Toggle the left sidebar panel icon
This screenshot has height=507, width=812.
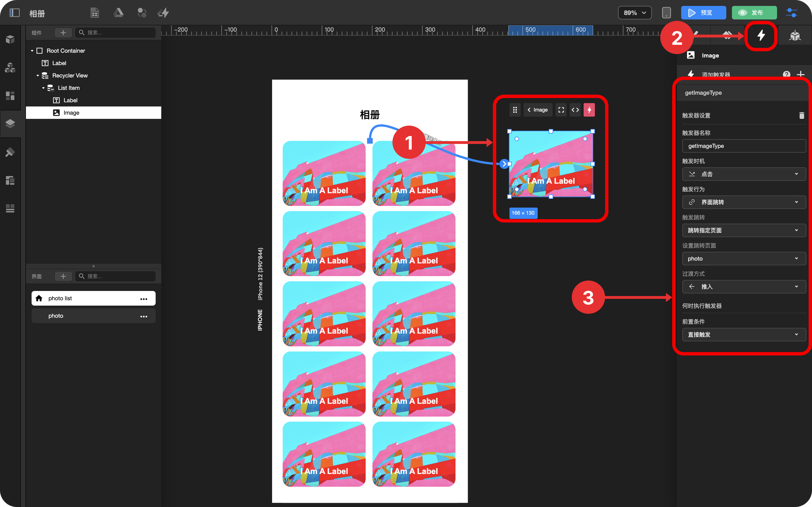[x=14, y=13]
